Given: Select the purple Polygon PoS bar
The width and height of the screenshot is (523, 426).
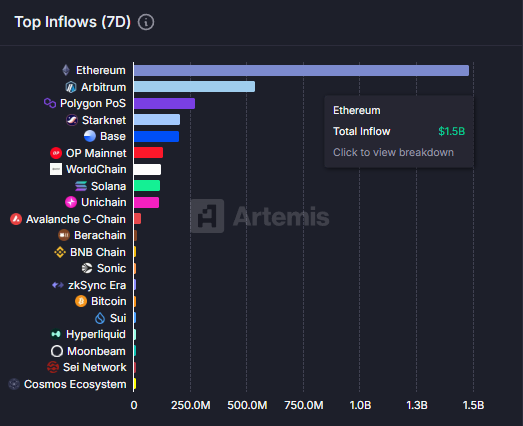Looking at the screenshot, I should click(x=164, y=103).
